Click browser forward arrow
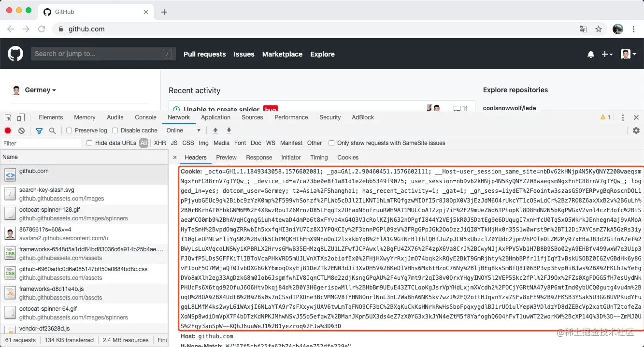 click(x=26, y=29)
